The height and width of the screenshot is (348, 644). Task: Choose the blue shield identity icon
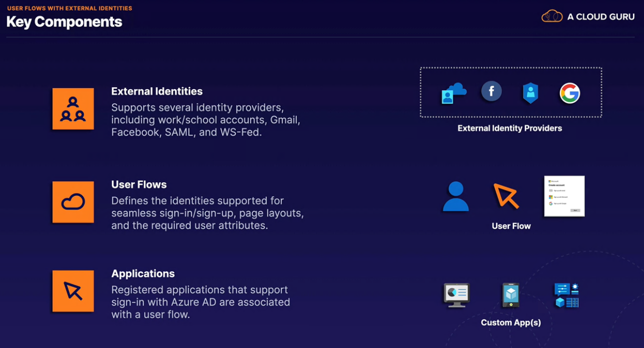pyautogui.click(x=531, y=93)
